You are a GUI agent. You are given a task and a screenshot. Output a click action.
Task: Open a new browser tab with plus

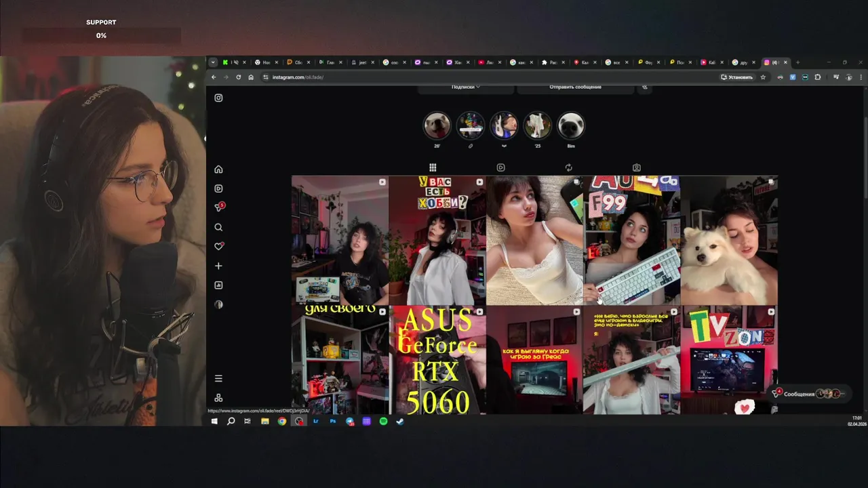797,62
